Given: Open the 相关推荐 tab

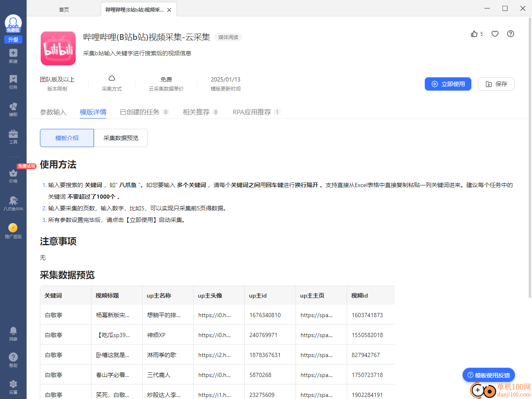Looking at the screenshot, I should (201, 112).
